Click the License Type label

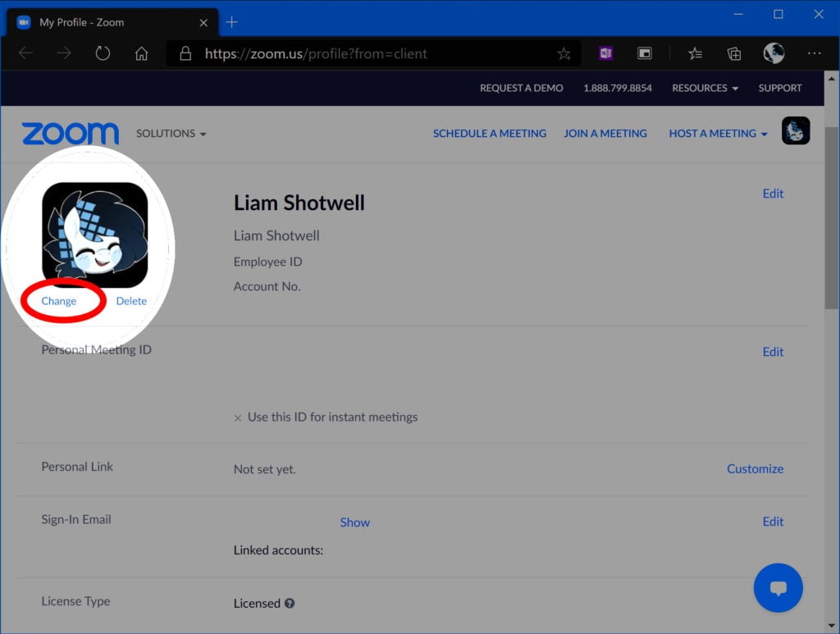pyautogui.click(x=75, y=601)
